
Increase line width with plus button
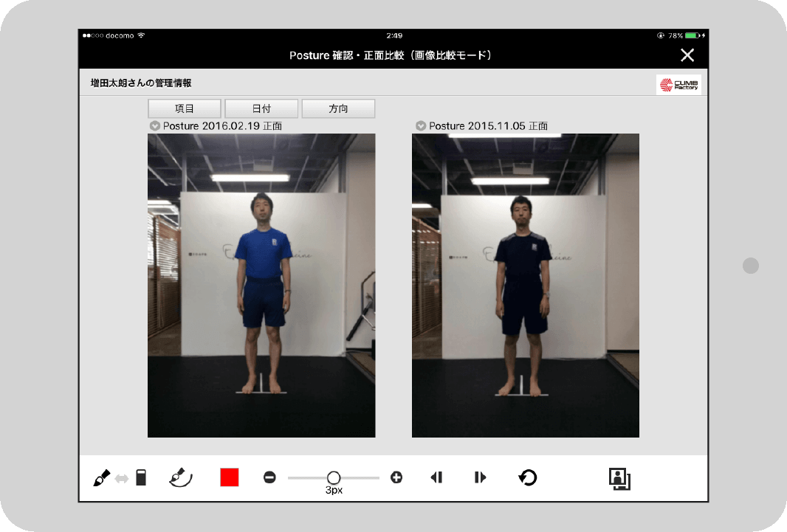pos(396,477)
